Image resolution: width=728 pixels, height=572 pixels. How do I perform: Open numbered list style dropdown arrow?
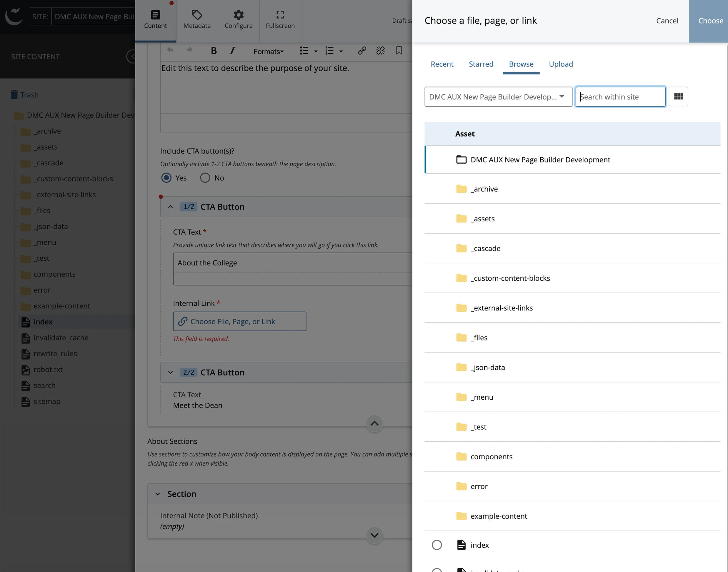(x=341, y=51)
